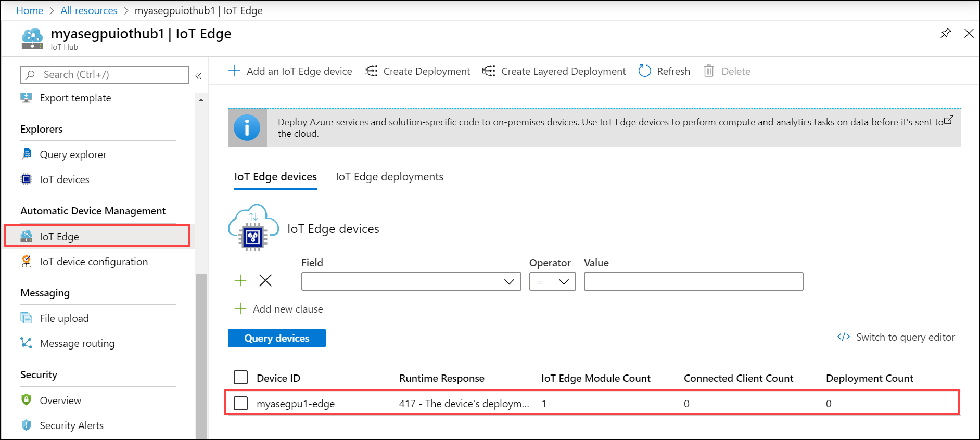Image resolution: width=980 pixels, height=440 pixels.
Task: Remove the query clause with the X icon
Action: point(265,281)
